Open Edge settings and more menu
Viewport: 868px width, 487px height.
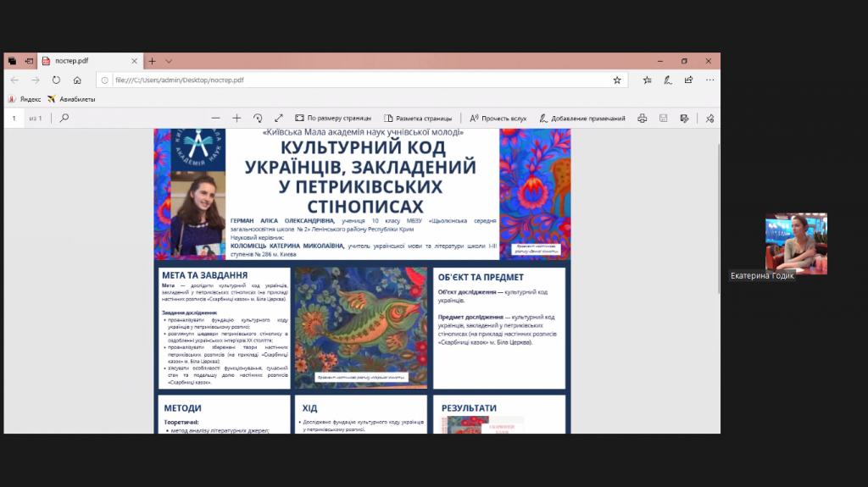point(709,80)
